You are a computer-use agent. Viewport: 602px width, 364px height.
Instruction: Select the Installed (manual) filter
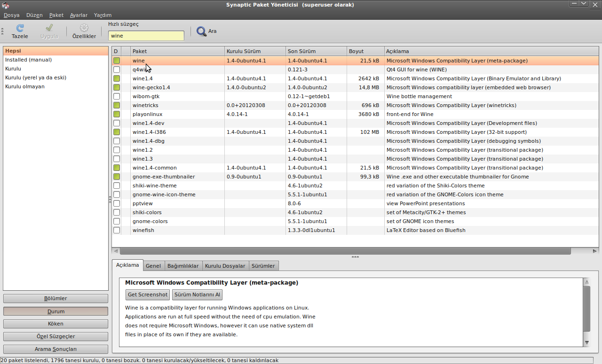pos(55,60)
